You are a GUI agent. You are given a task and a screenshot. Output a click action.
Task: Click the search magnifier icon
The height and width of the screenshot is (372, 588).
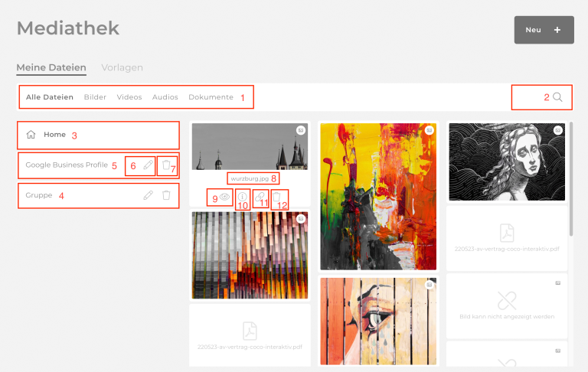coord(557,97)
